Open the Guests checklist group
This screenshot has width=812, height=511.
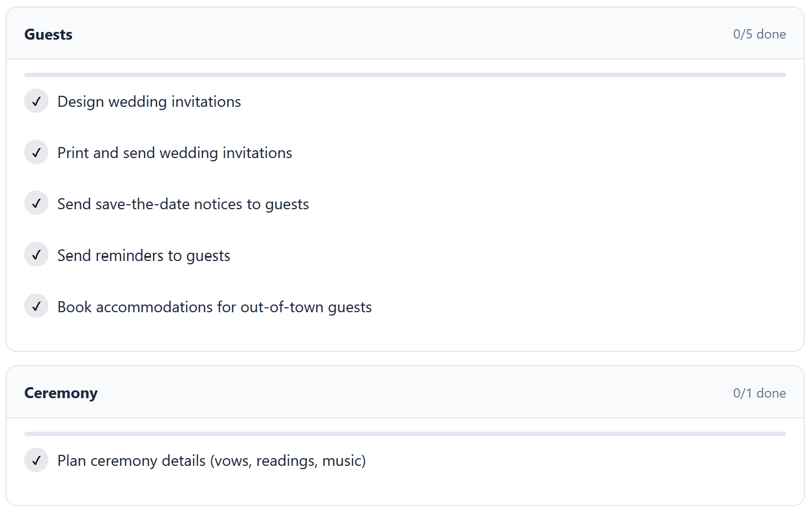point(48,34)
